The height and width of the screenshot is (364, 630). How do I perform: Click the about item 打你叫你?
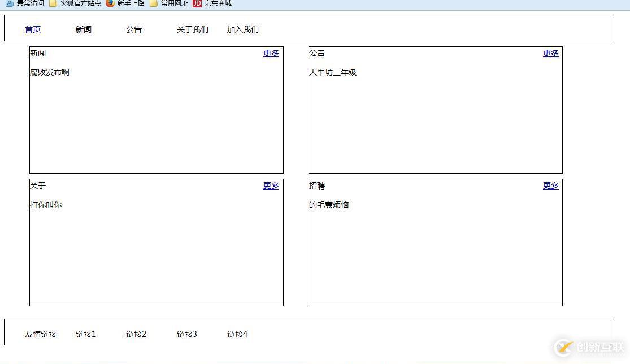click(46, 205)
